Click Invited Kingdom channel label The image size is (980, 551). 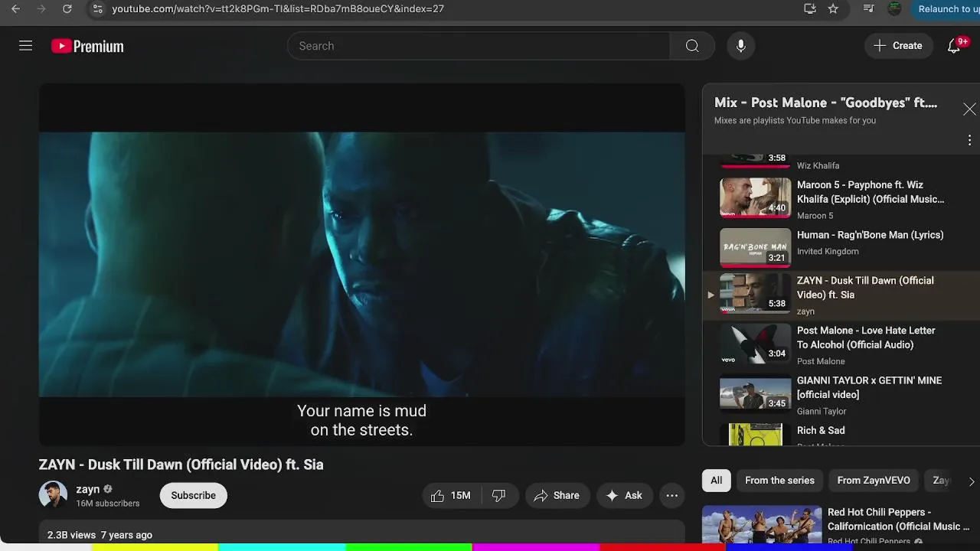(828, 251)
